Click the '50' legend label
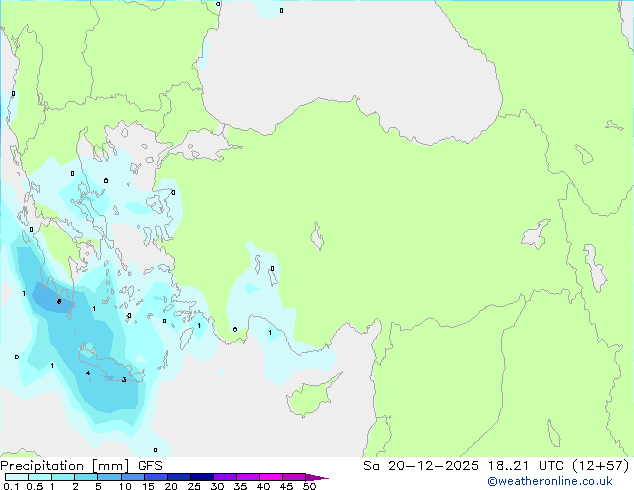Viewport: 634px width, 490px height. pos(310,486)
